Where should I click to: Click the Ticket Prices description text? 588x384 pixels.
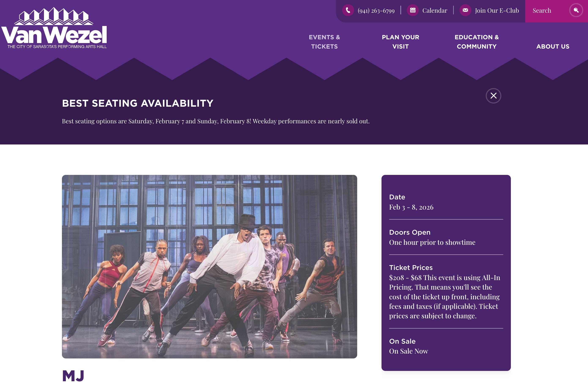point(444,297)
